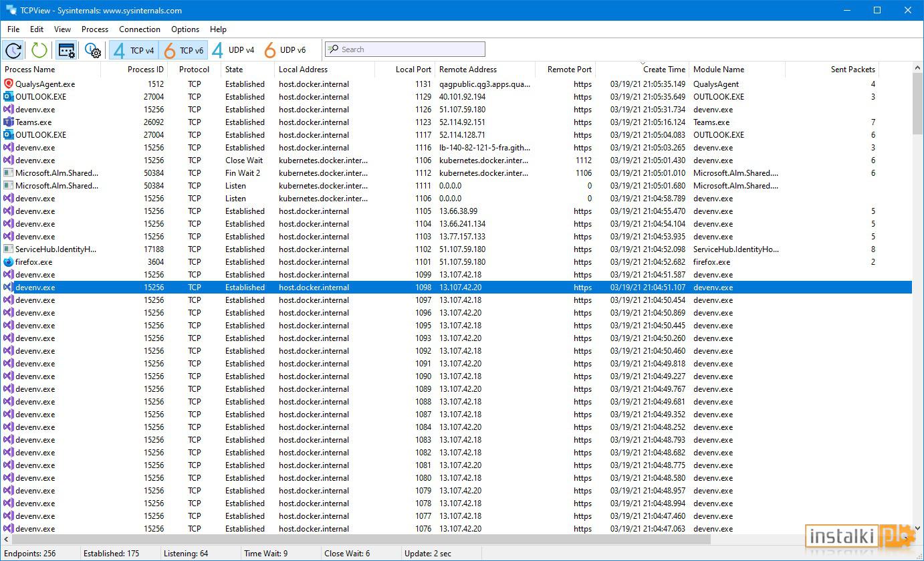Click the Close Wait: 6 status entry
This screenshot has height=561, width=924.
(x=347, y=554)
